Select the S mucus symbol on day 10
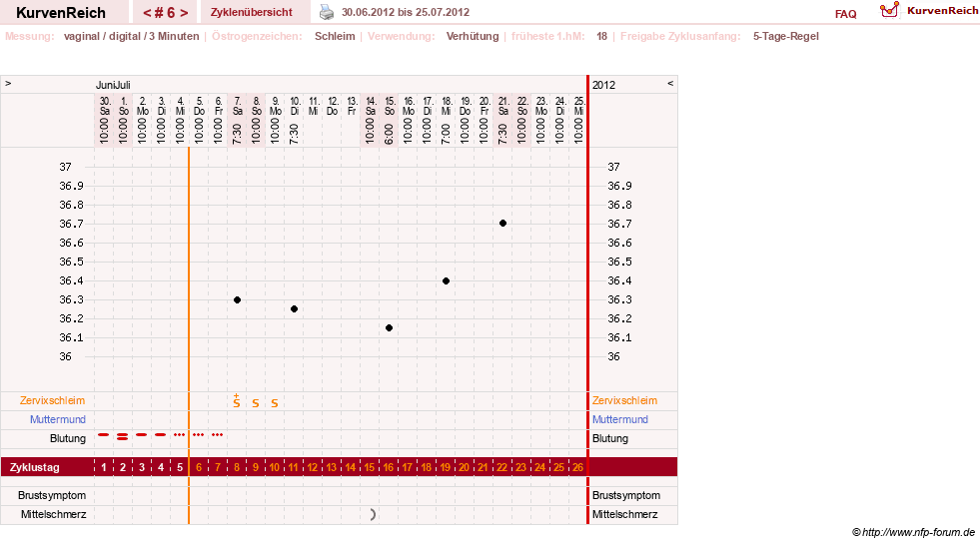 [x=275, y=403]
